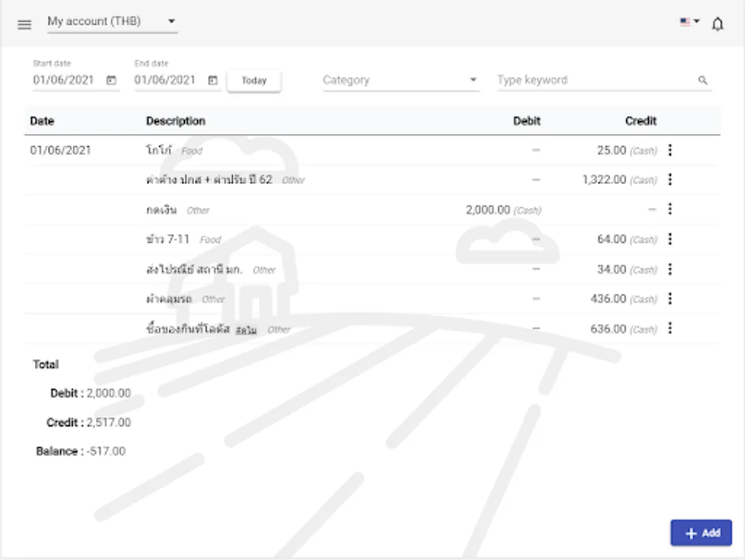Open more options for the 1,322.00 row
Viewport: 745px width, 560px height.
tap(670, 180)
